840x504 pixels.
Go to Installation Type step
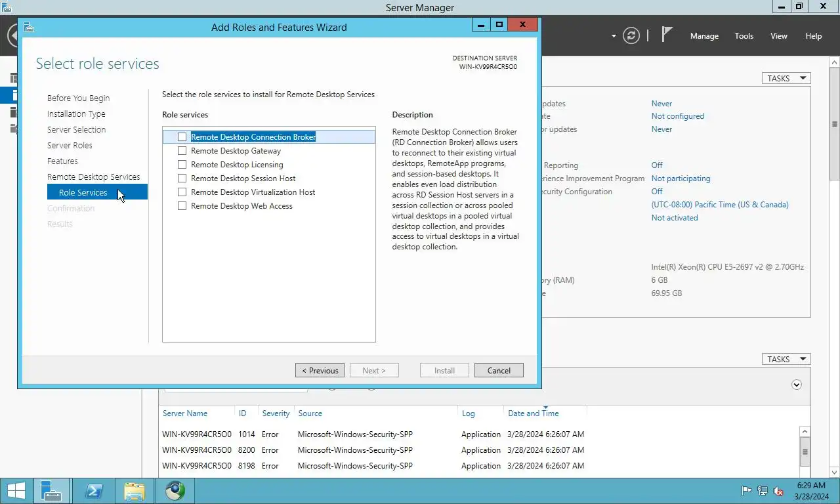[76, 114]
